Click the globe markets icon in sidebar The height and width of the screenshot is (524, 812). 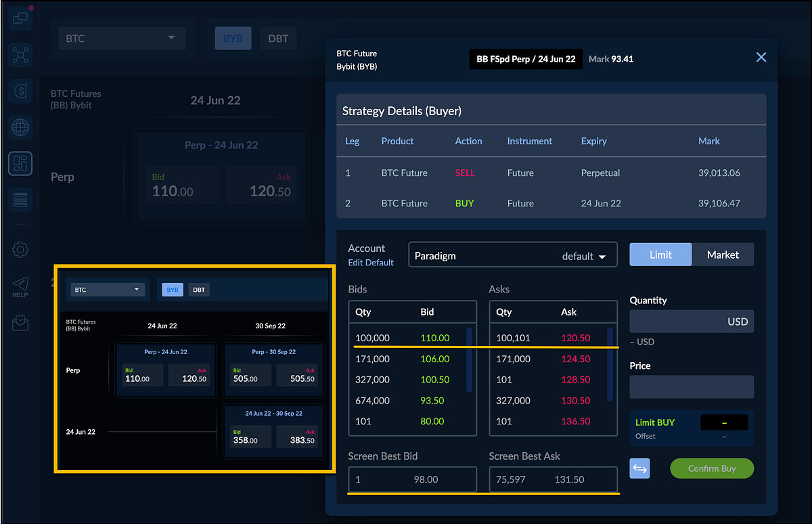(20, 127)
